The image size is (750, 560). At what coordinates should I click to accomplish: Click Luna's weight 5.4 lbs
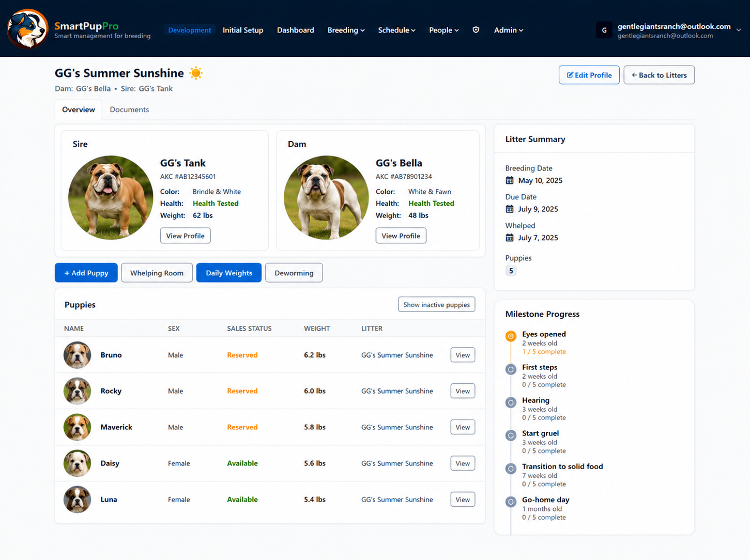point(315,500)
